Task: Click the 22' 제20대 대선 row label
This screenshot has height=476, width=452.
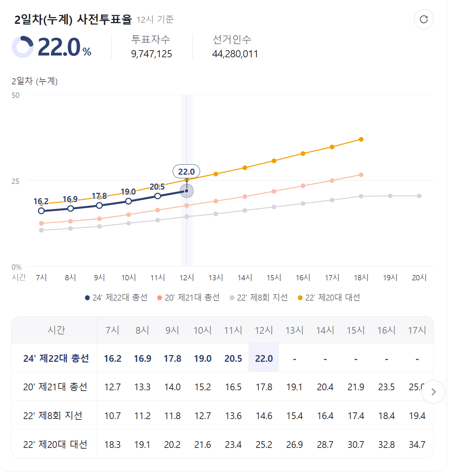Action: tap(55, 444)
